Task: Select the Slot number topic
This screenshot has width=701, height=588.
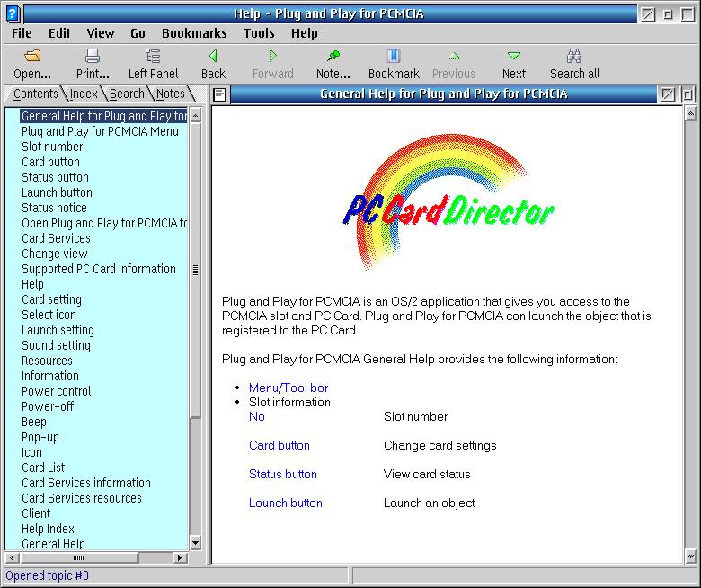Action: 52,147
